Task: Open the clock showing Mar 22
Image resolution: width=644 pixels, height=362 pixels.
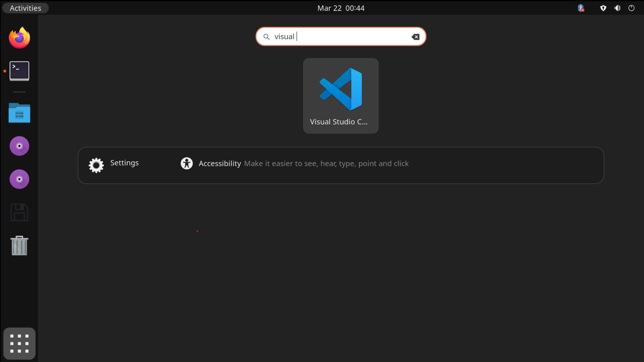Action: (341, 8)
